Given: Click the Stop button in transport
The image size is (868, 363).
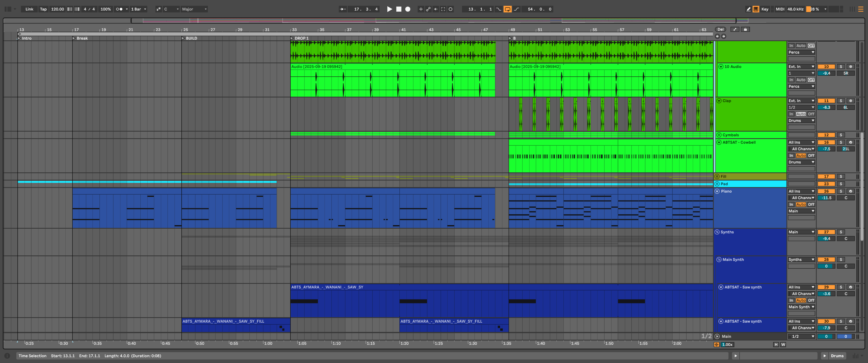Looking at the screenshot, I should [x=399, y=9].
